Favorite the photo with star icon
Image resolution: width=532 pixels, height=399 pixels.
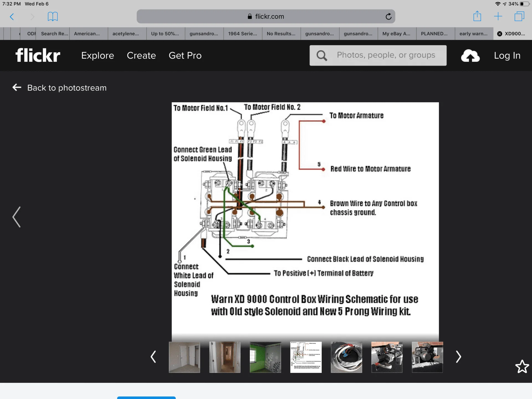tap(522, 367)
